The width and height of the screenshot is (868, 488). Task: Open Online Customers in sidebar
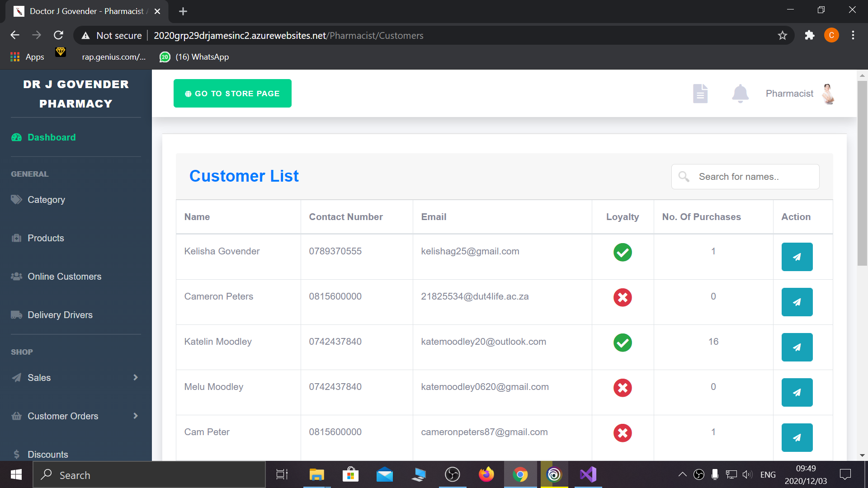coord(64,277)
